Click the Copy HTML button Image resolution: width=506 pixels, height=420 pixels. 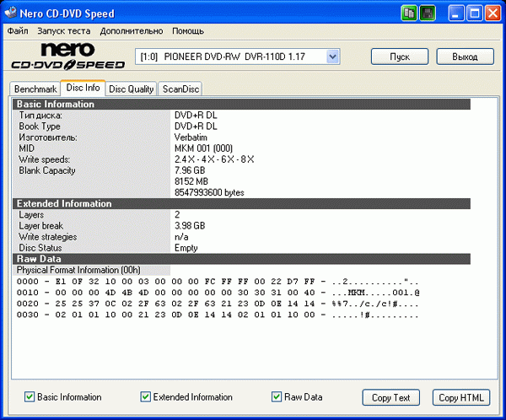tap(461, 397)
